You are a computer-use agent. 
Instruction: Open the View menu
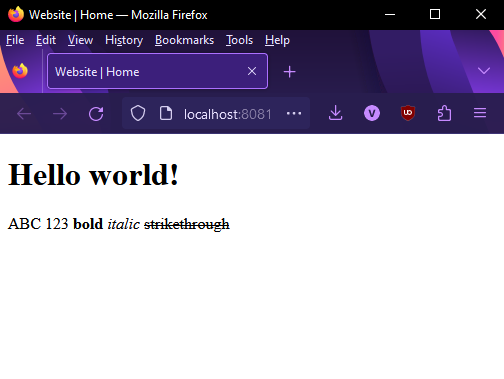80,40
